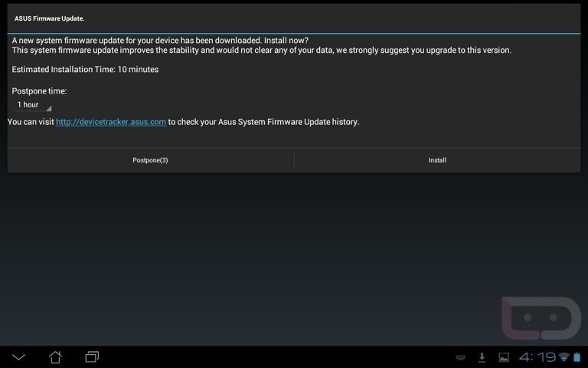588x368 pixels.
Task: Click the Postpone time: label
Action: click(x=39, y=91)
